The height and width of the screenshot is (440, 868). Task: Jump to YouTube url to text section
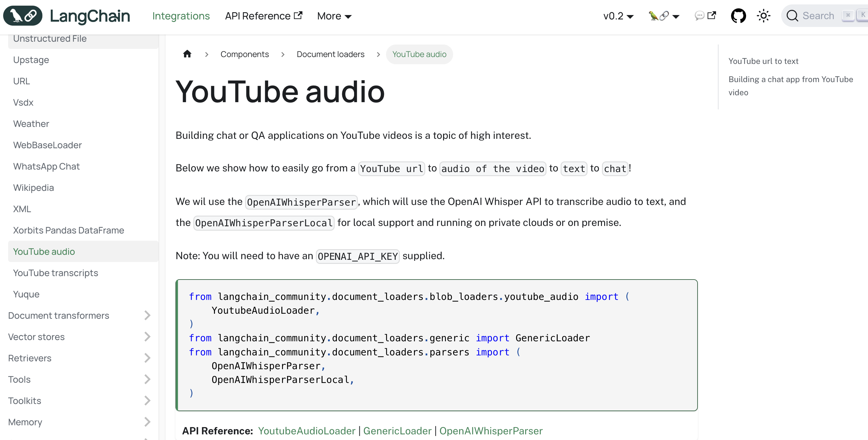[763, 61]
